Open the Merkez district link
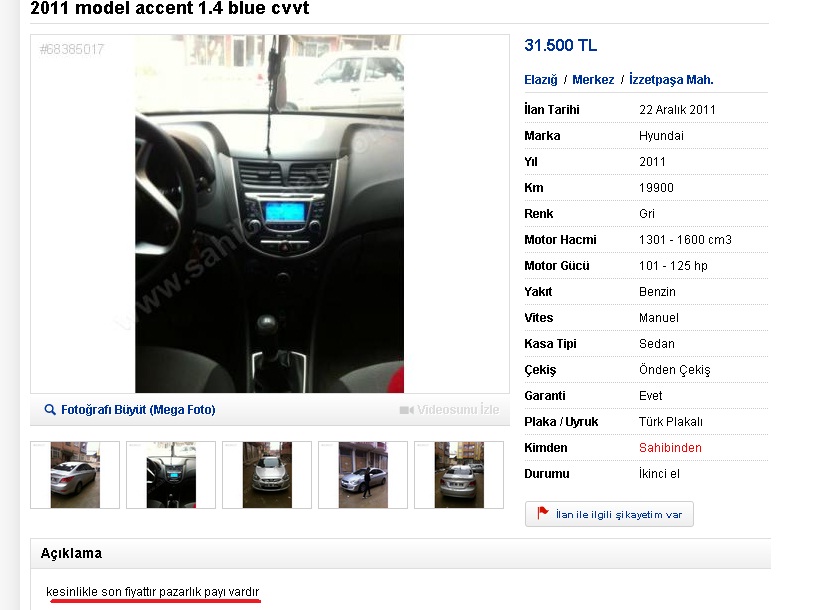The image size is (820, 610). (593, 80)
